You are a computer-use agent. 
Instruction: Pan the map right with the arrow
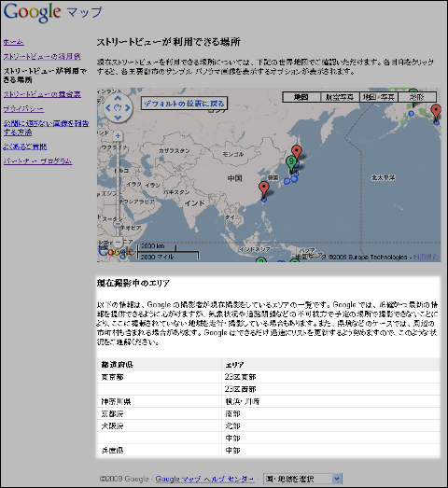(127, 107)
